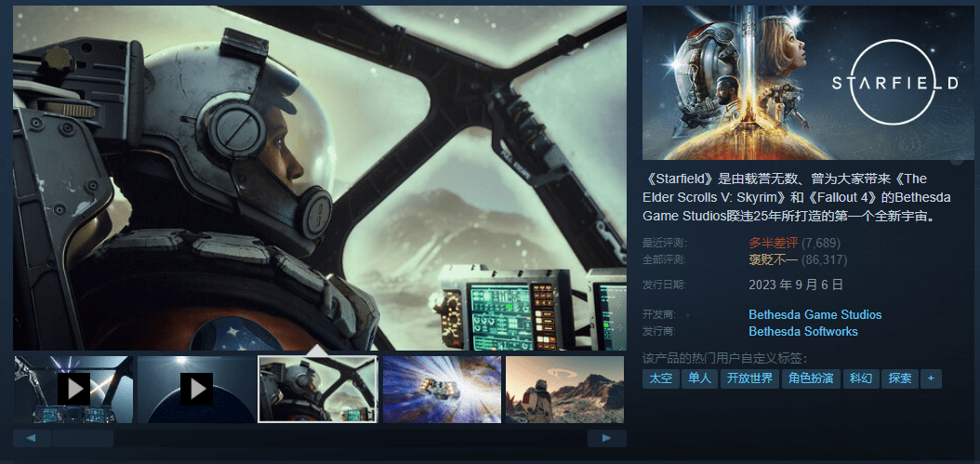Select the ringed planet landscape thumbnail
Screen dimensions: 980x464
tap(563, 389)
